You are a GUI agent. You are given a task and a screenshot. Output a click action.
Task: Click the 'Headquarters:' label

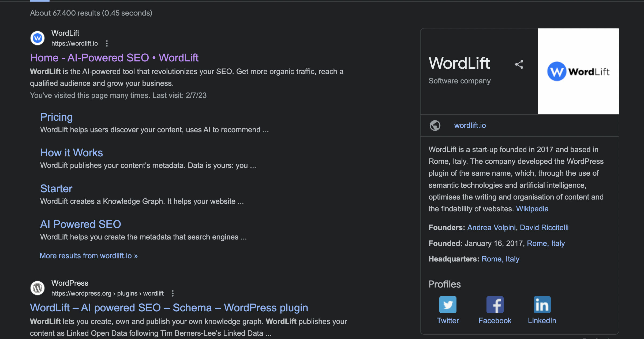[x=454, y=259]
